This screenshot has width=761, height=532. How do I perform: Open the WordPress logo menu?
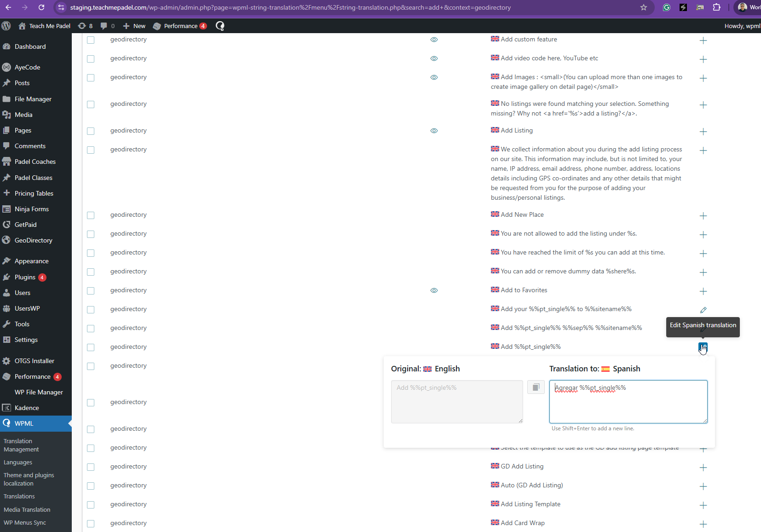coord(6,26)
